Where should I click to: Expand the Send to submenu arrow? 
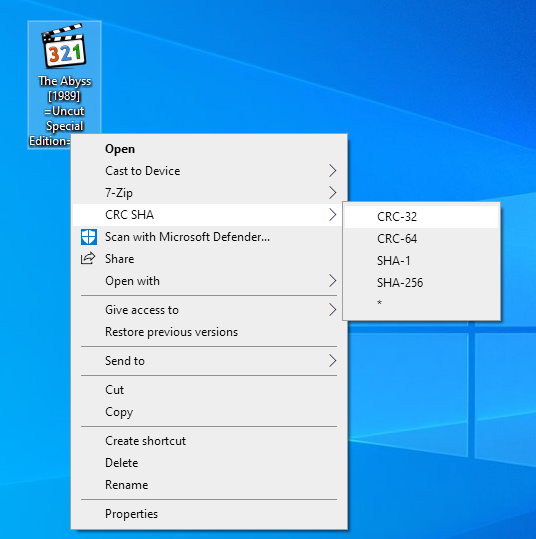[x=332, y=361]
